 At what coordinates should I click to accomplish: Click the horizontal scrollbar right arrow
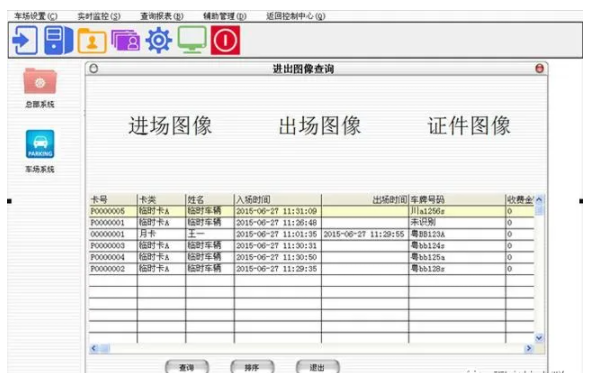[x=528, y=348]
